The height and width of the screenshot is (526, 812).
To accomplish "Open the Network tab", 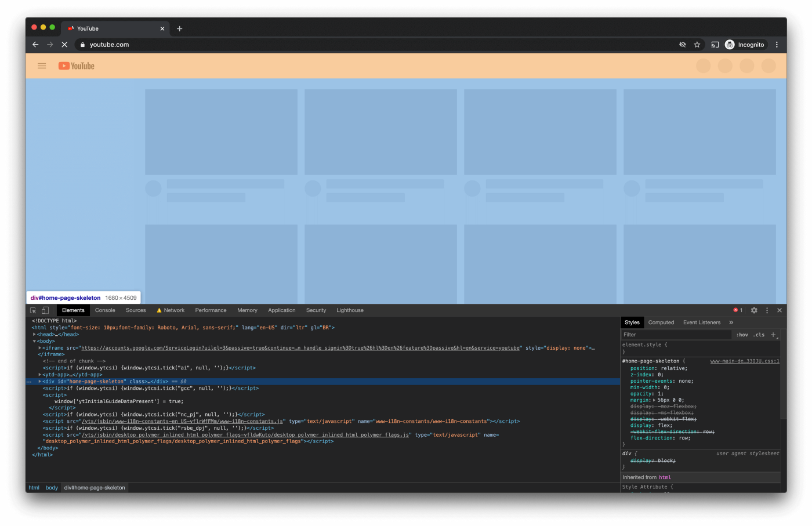I will (171, 310).
